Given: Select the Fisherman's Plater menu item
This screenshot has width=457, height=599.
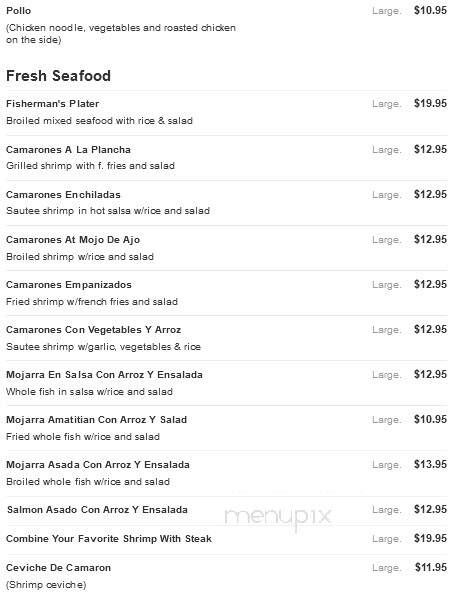Looking at the screenshot, I should click(52, 104).
